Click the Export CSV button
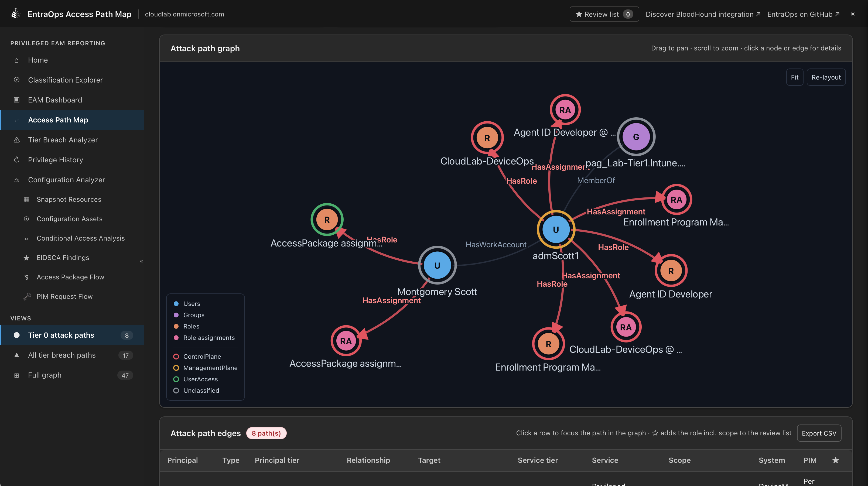Viewport: 868px width, 486px height. pyautogui.click(x=819, y=433)
